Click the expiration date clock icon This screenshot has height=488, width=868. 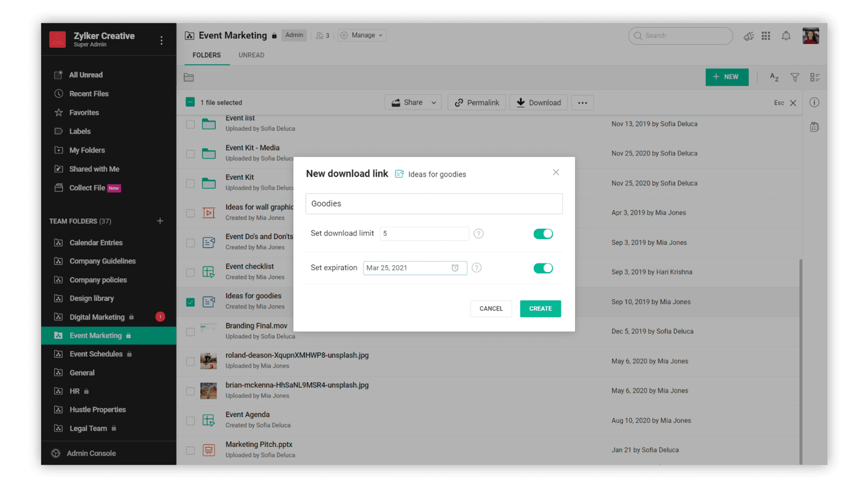click(455, 268)
